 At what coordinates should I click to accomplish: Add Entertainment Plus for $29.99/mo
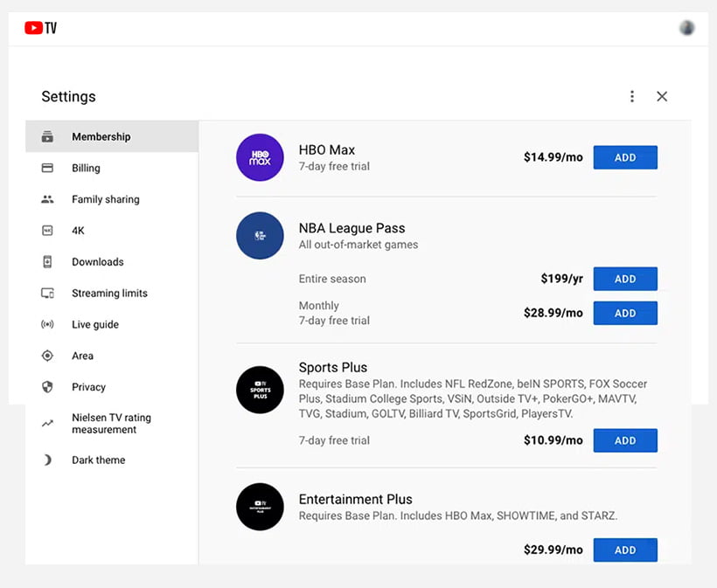[625, 550]
